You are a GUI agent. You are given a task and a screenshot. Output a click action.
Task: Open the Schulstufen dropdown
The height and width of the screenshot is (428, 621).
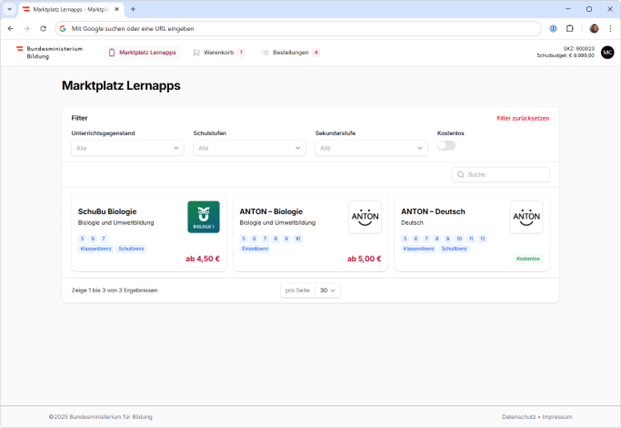pos(250,148)
